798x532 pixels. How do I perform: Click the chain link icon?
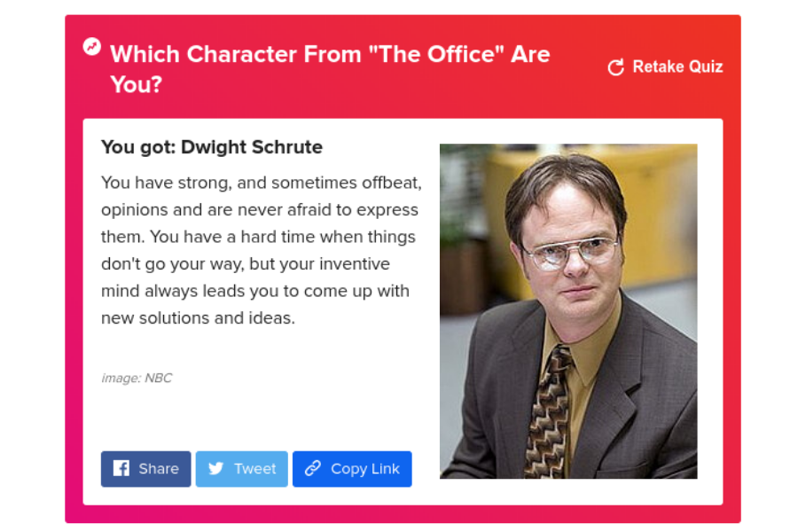[x=312, y=468]
